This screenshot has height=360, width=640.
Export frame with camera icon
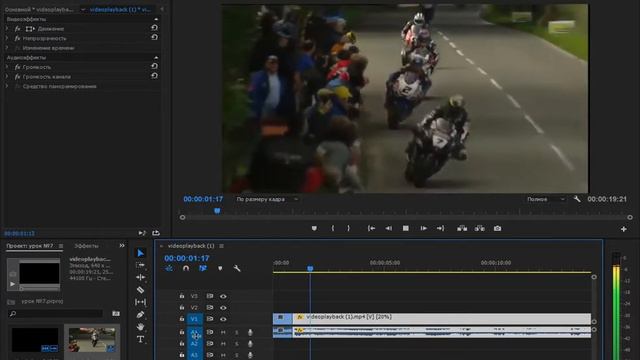497,228
